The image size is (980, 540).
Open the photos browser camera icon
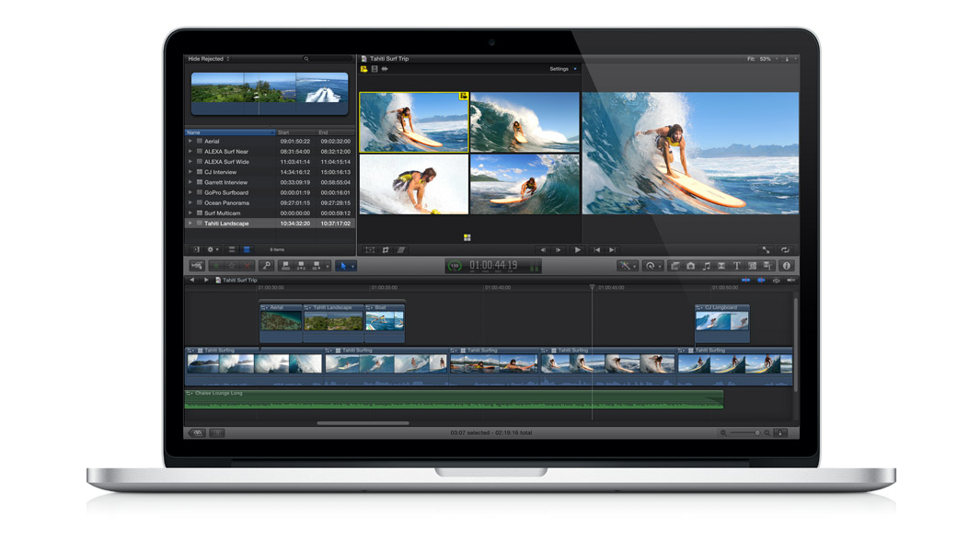pyautogui.click(x=691, y=266)
